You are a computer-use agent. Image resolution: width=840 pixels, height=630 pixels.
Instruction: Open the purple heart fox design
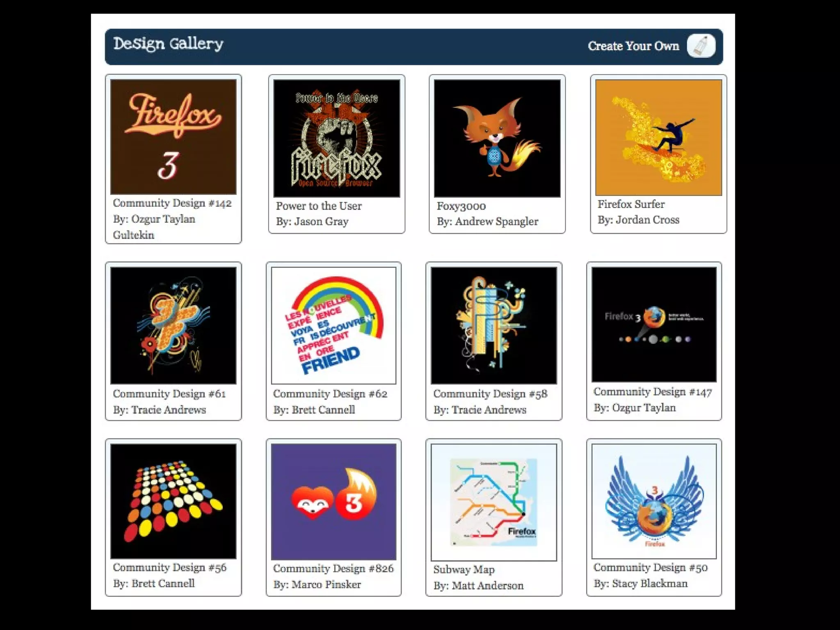[x=333, y=502]
